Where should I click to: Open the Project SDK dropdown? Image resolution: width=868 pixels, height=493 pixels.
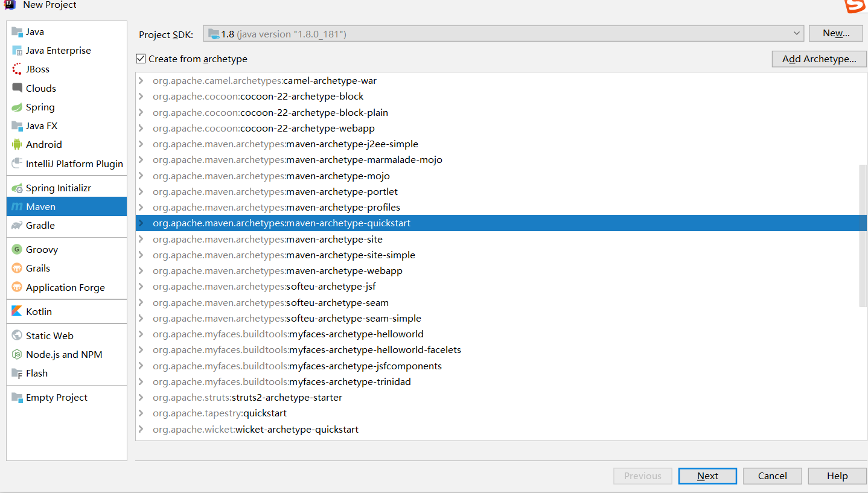pos(503,34)
